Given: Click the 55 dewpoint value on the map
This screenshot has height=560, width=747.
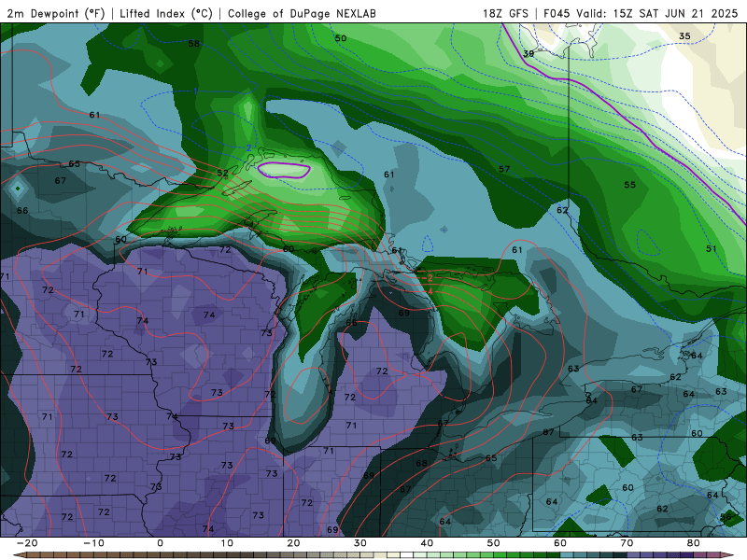Looking at the screenshot, I should (x=629, y=185).
